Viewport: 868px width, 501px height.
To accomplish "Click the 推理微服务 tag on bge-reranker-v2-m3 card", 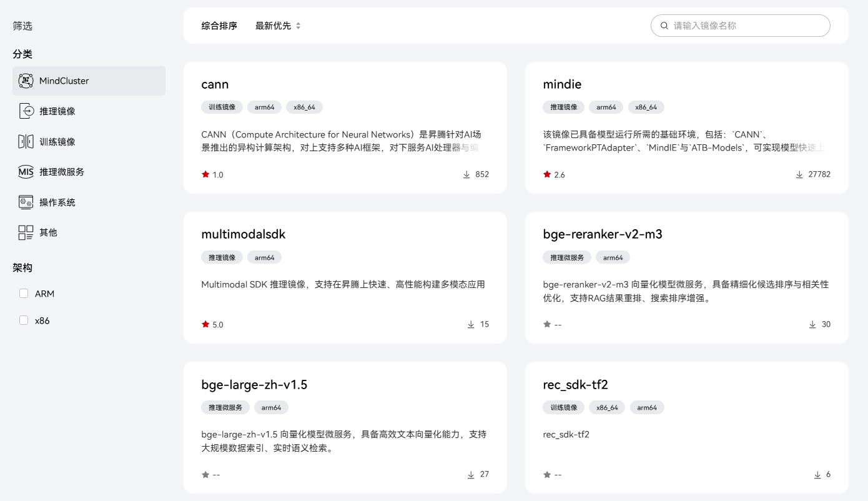I will click(567, 257).
